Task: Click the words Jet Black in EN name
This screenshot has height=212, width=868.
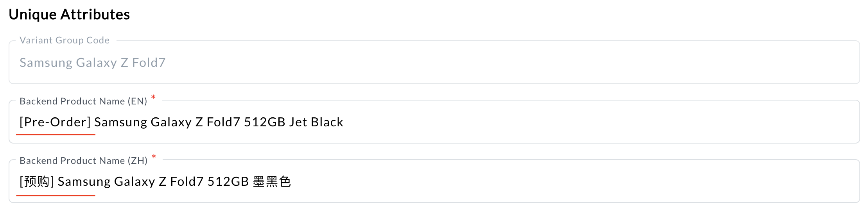Action: click(x=316, y=122)
